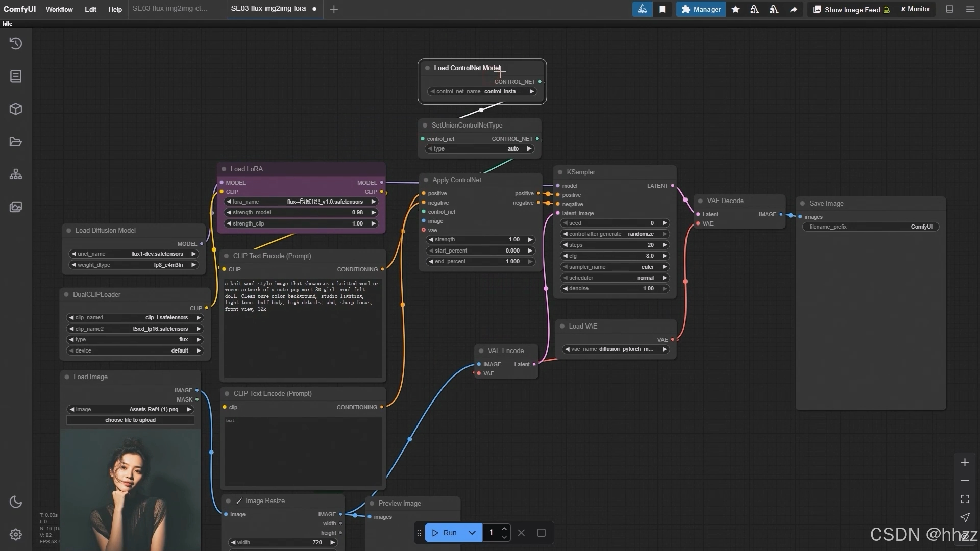This screenshot has width=980, height=551.
Task: Click the fit view icon
Action: pyautogui.click(x=965, y=499)
